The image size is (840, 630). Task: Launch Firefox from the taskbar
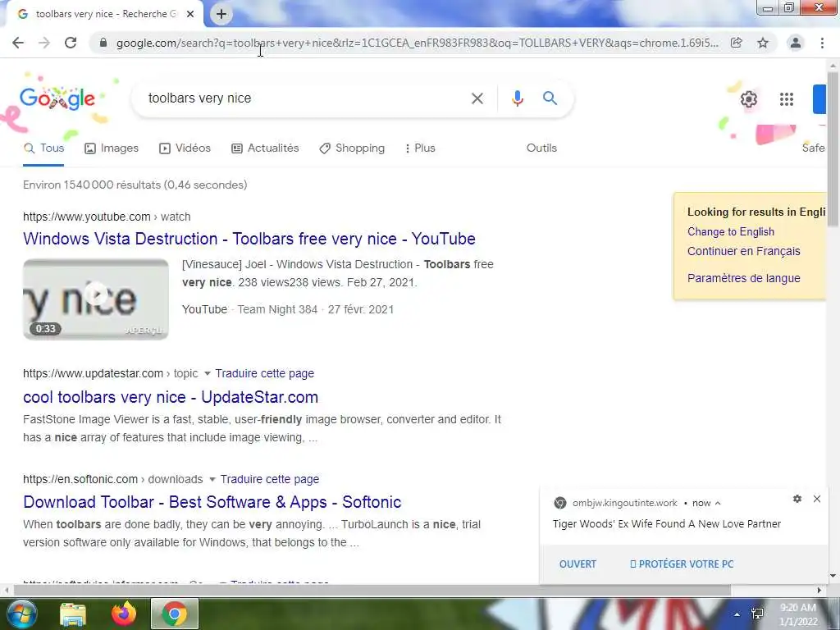pos(124,614)
